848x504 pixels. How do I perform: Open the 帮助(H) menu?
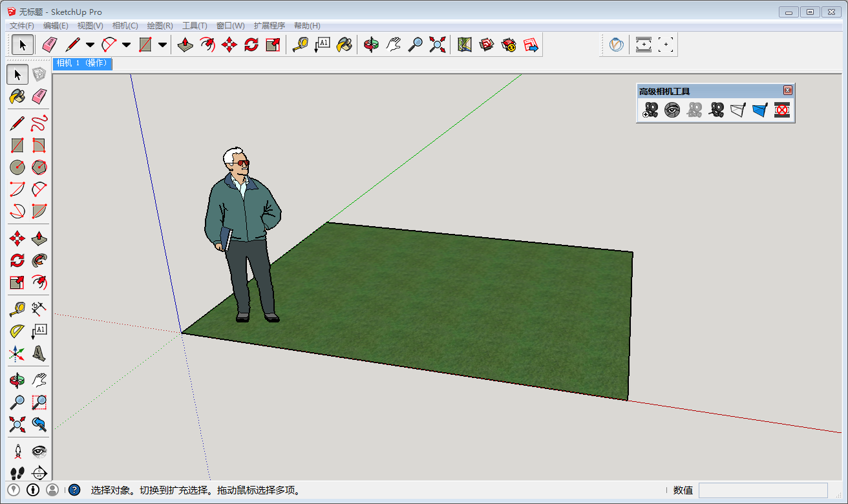[x=307, y=26]
